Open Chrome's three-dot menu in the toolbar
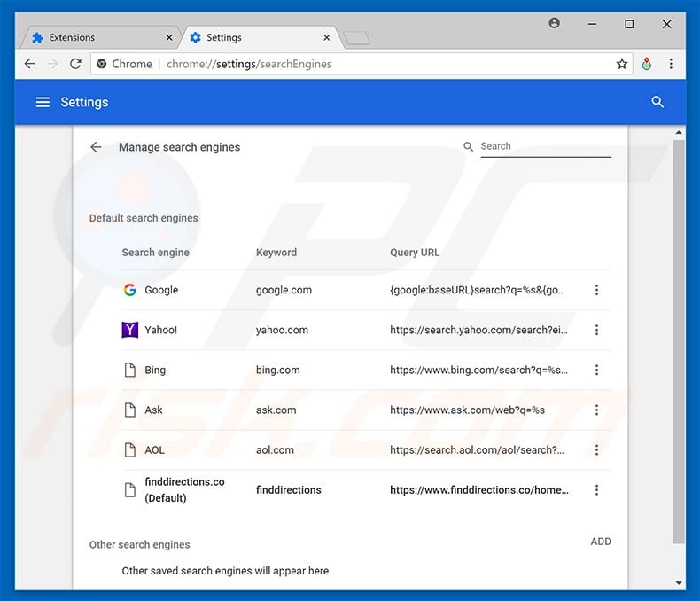700x601 pixels. click(671, 64)
